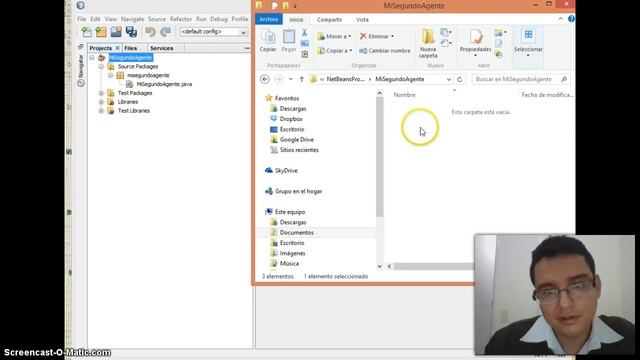Switch to the Files tab in NetBeans

(x=131, y=48)
